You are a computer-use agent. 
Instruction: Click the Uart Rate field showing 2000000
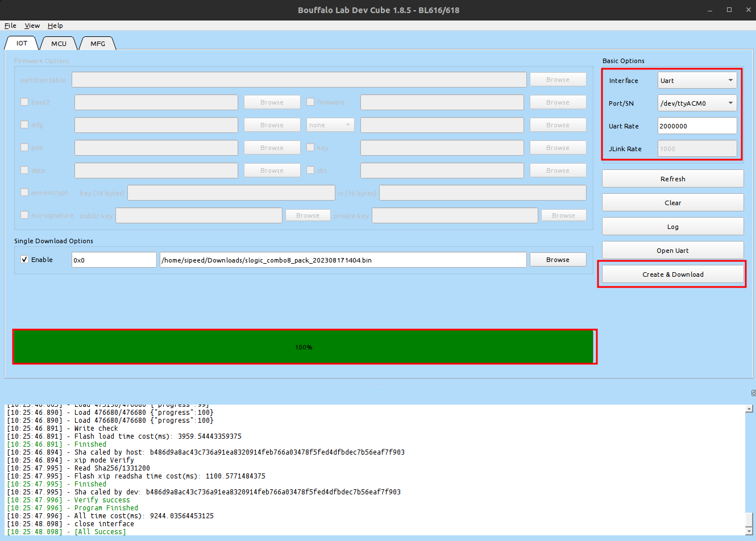(697, 126)
